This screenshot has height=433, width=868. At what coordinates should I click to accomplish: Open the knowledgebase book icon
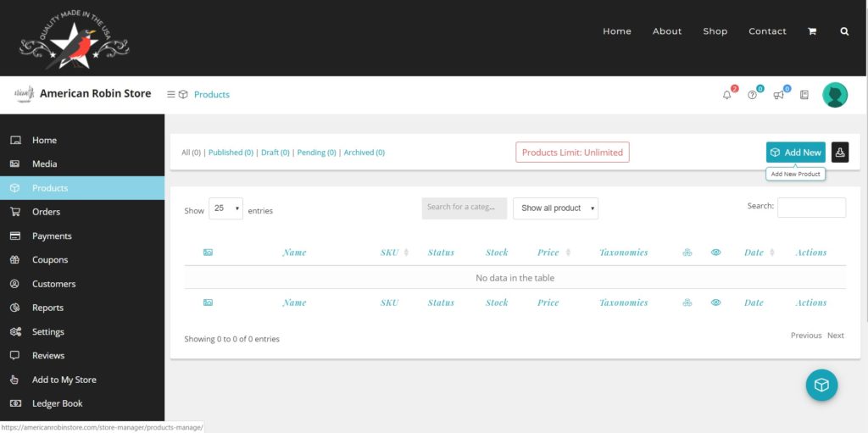tap(804, 95)
